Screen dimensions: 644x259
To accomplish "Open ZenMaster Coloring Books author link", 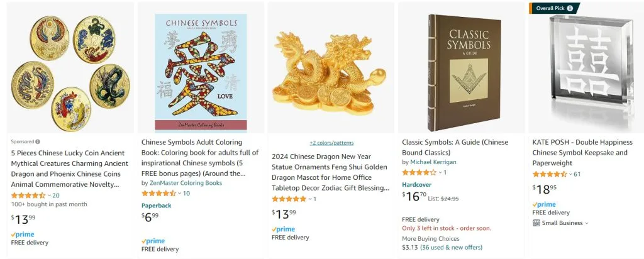I will (x=185, y=183).
